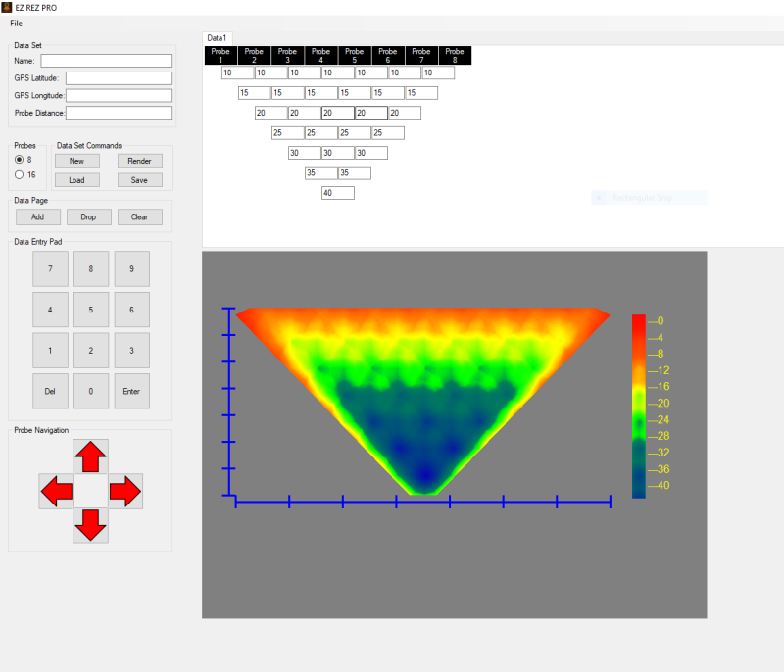Click the color scale legend bar

[638, 406]
